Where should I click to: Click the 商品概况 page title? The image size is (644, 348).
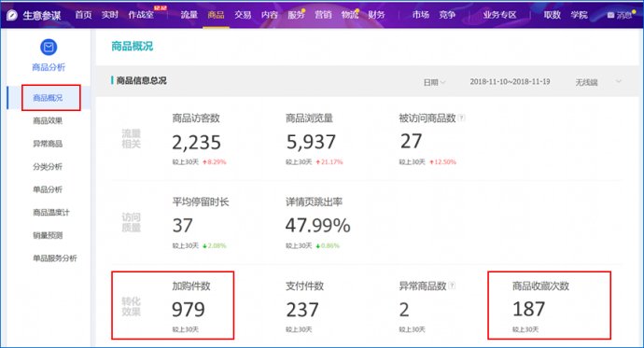click(133, 46)
